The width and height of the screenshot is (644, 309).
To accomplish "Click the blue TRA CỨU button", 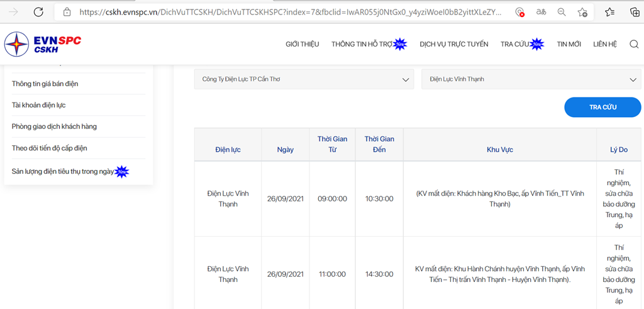I will click(602, 107).
